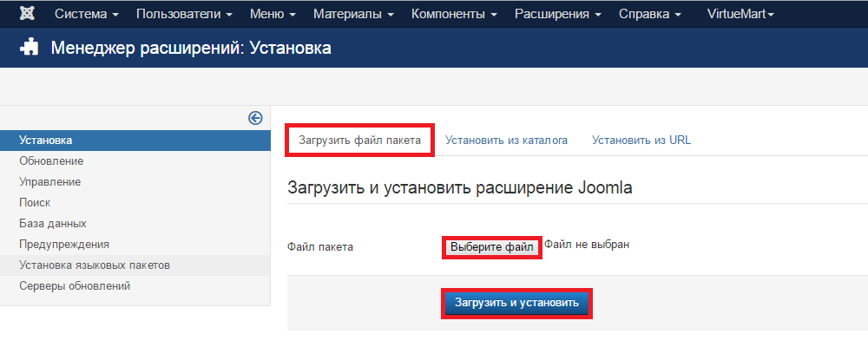Open the Меню dropdown
The width and height of the screenshot is (868, 347).
point(273,15)
